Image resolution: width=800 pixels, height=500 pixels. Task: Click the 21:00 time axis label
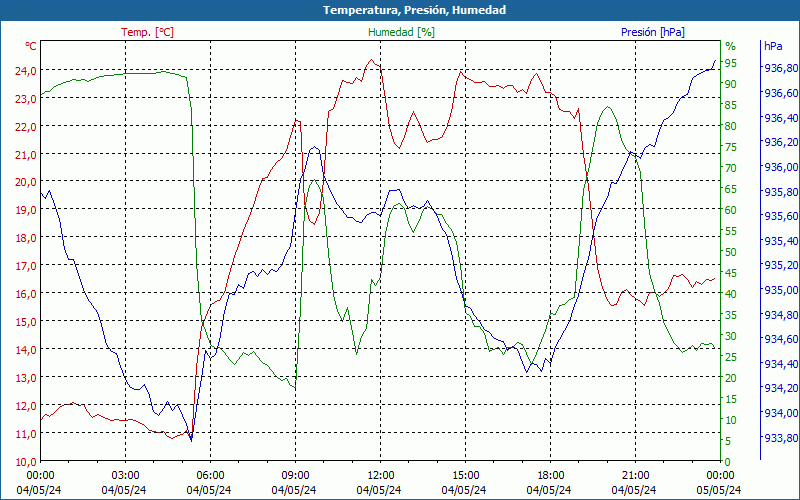635,475
